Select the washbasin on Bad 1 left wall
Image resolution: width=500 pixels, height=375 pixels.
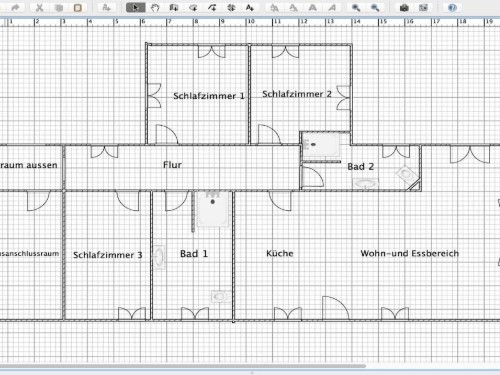[x=159, y=257]
